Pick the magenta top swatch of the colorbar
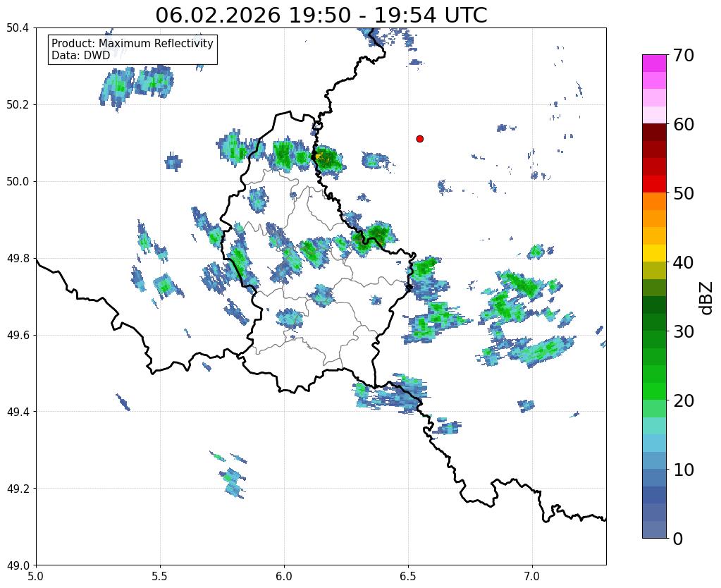The image size is (721, 588). 654,63
